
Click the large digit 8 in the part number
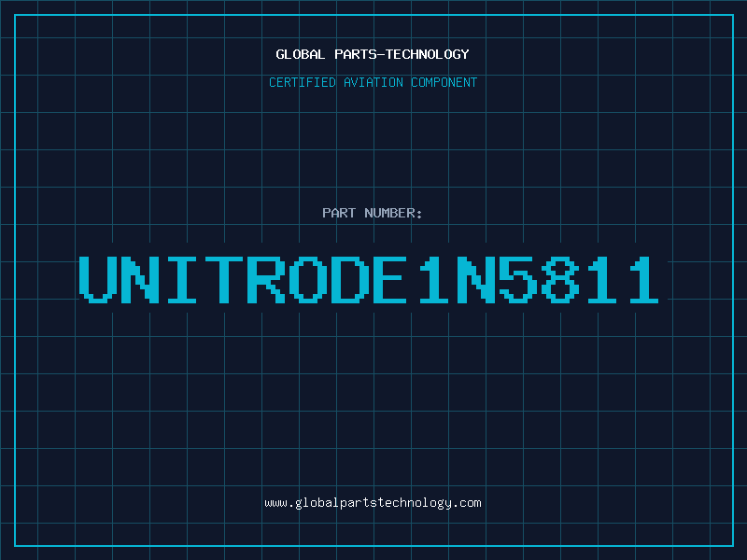[x=560, y=279]
